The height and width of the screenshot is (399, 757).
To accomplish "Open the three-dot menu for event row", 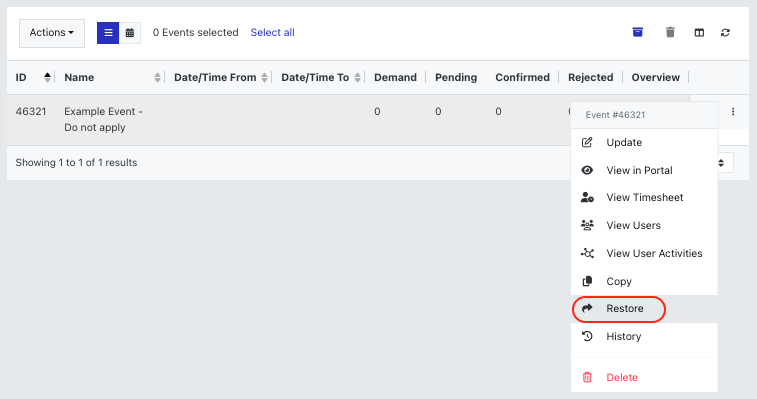I will 733,112.
